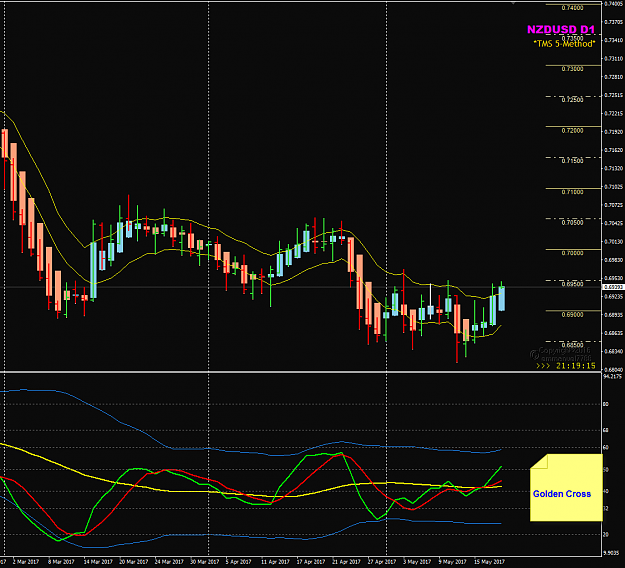Screen dimensions: 625x568
Task: Click the 11 Apr 2017 date label
Action: tap(275, 562)
